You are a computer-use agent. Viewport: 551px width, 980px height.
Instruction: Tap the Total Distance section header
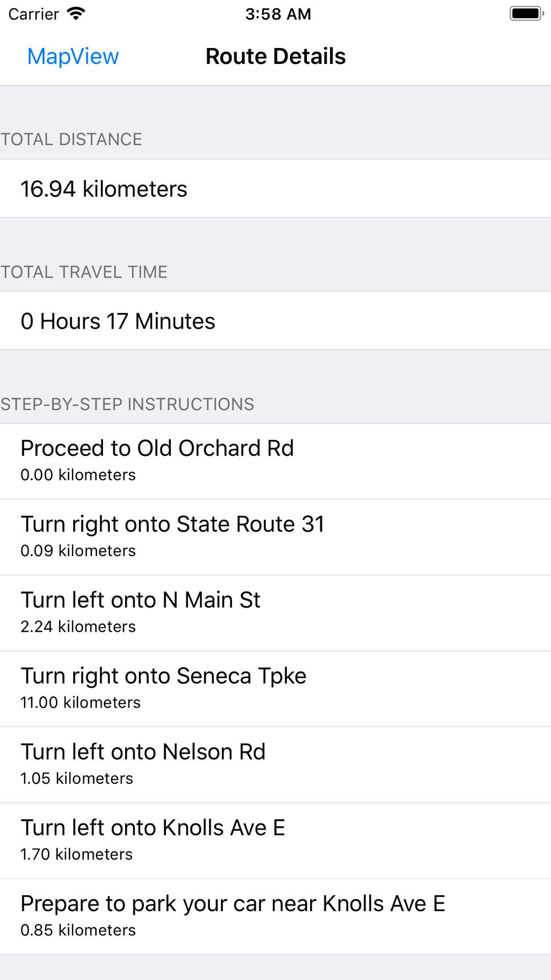pyautogui.click(x=71, y=139)
